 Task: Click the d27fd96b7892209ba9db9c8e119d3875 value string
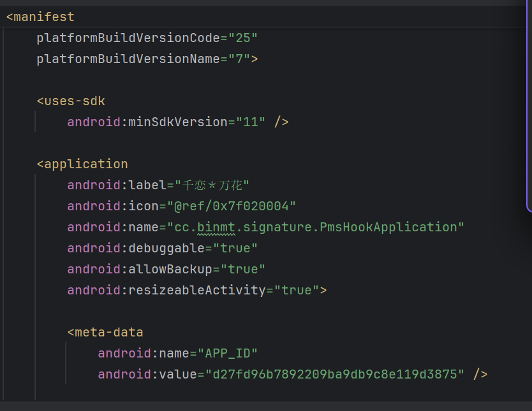[x=335, y=375]
